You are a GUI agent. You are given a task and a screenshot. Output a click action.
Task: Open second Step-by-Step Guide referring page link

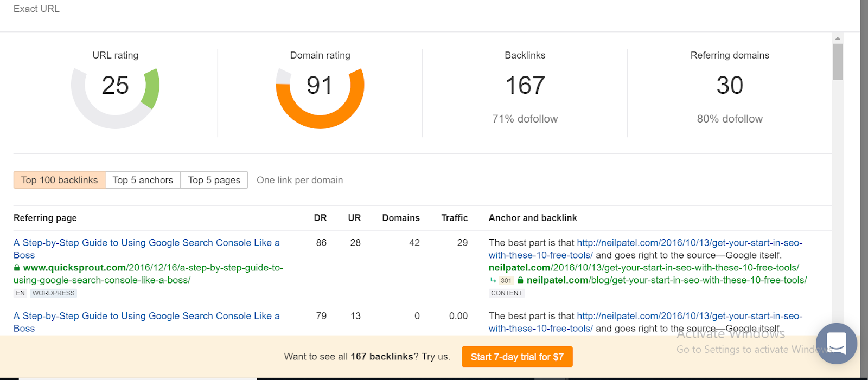tap(146, 322)
